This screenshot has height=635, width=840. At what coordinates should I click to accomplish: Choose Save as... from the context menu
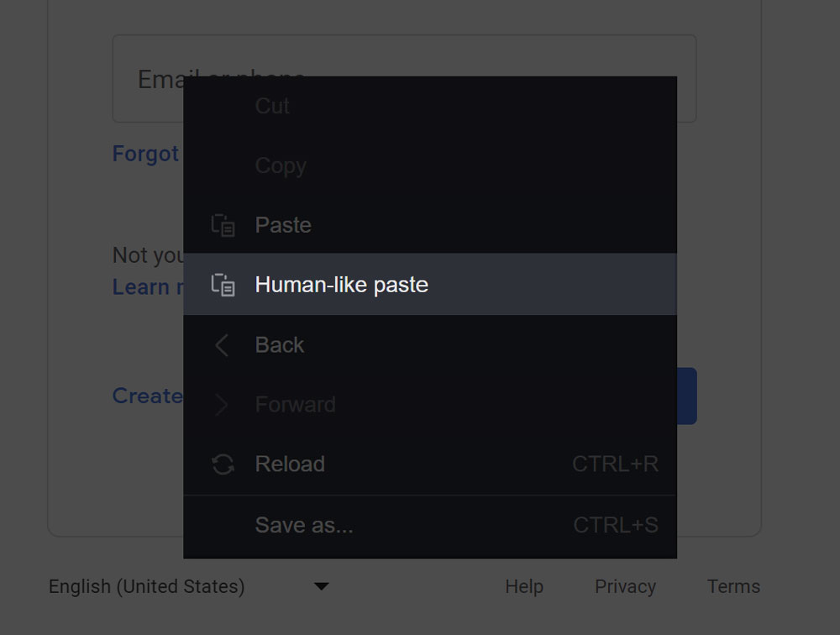(x=429, y=525)
